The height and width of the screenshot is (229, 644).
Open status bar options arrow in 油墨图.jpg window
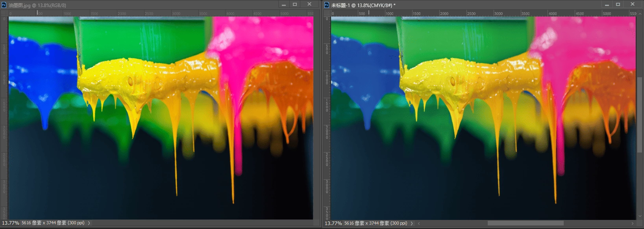89,223
